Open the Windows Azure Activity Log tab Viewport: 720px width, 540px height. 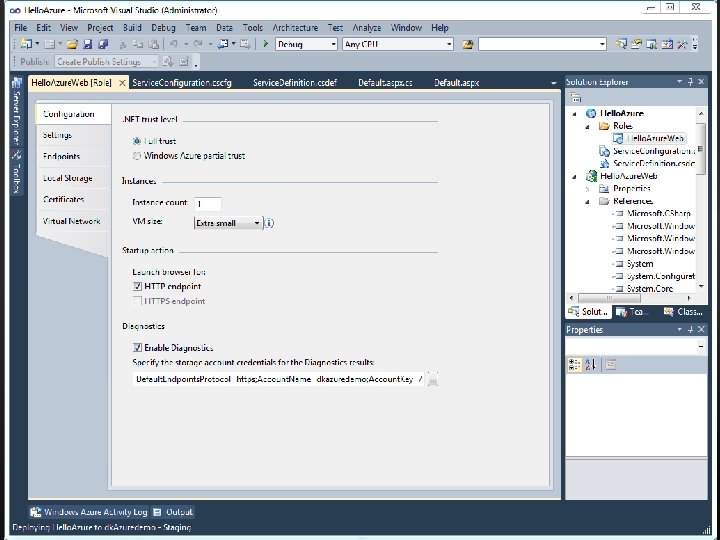89,512
